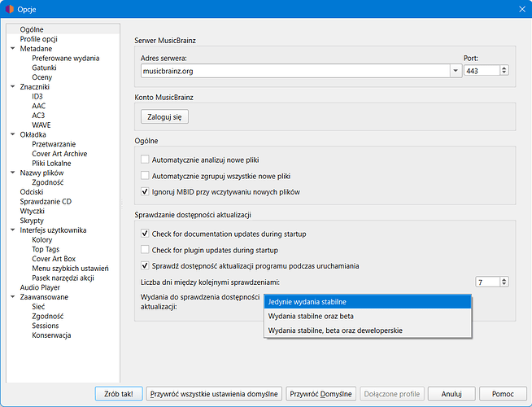Toggle Automatycznie zgrupuj wszystkie nowe pliki
The height and width of the screenshot is (407, 532).
146,176
